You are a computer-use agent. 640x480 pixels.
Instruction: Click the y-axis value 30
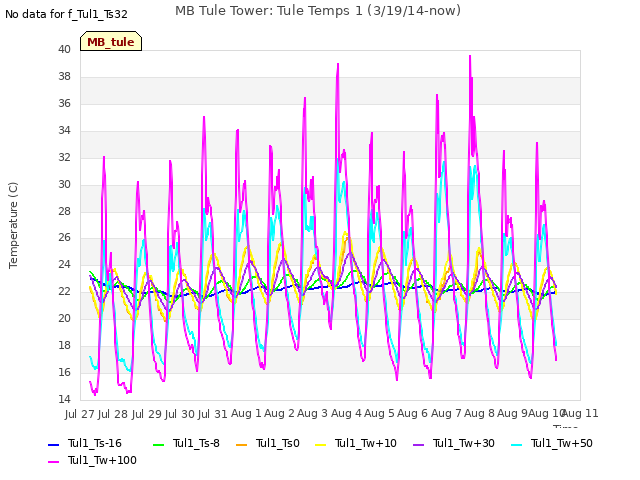click(x=64, y=184)
